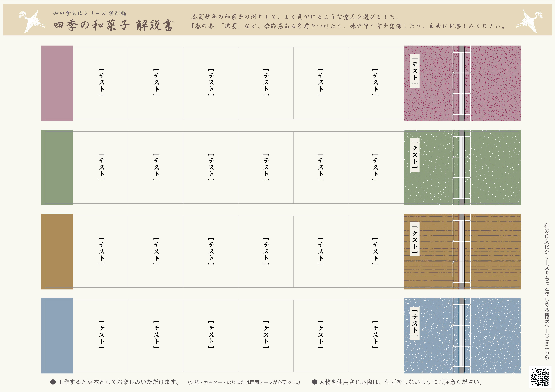Select the blue snow-pattern book cover
The width and height of the screenshot is (555, 392).
tap(462, 336)
